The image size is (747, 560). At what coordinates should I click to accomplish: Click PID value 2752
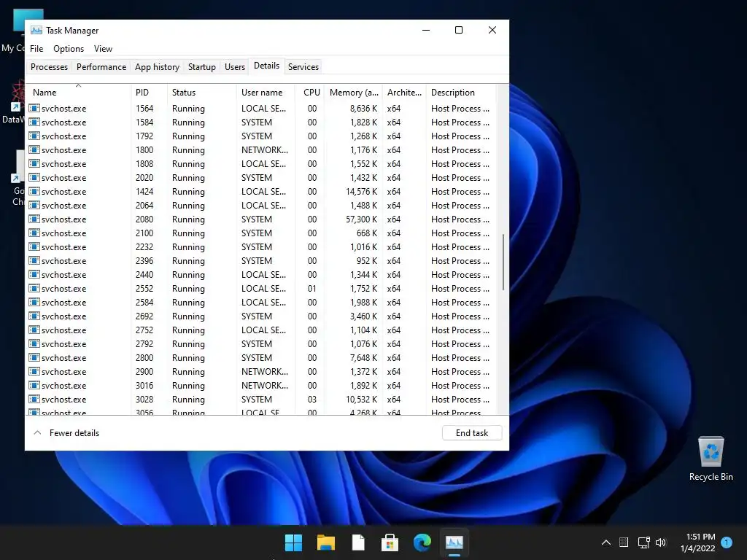click(144, 330)
